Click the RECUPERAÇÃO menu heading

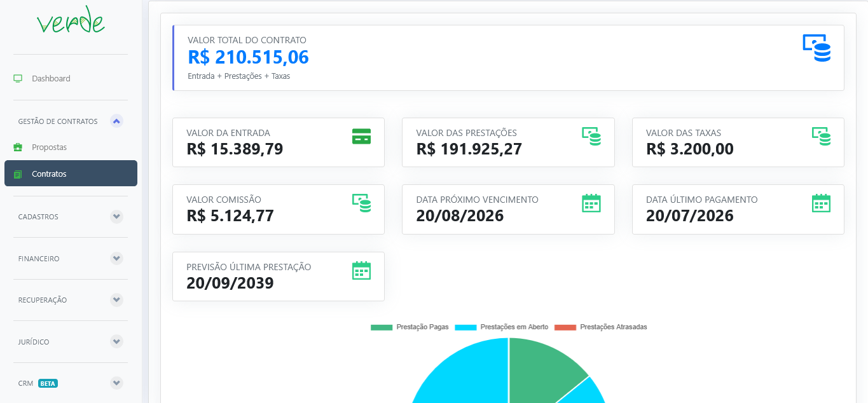point(43,300)
